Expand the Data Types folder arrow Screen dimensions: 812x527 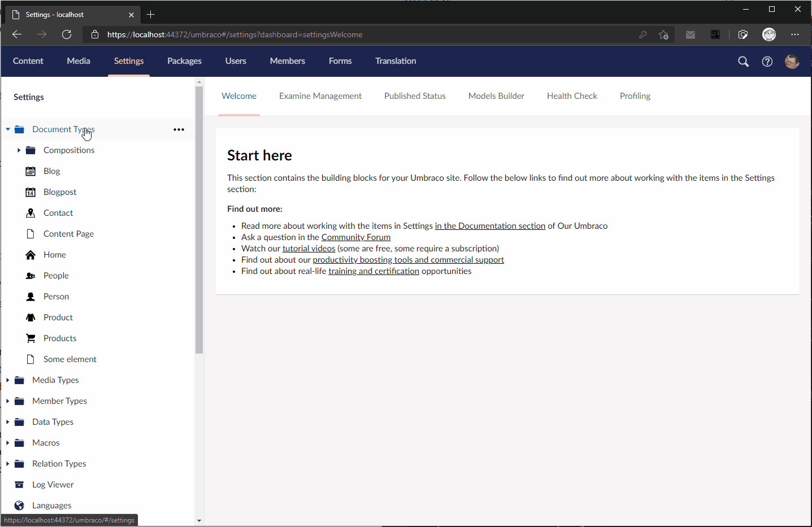(8, 422)
